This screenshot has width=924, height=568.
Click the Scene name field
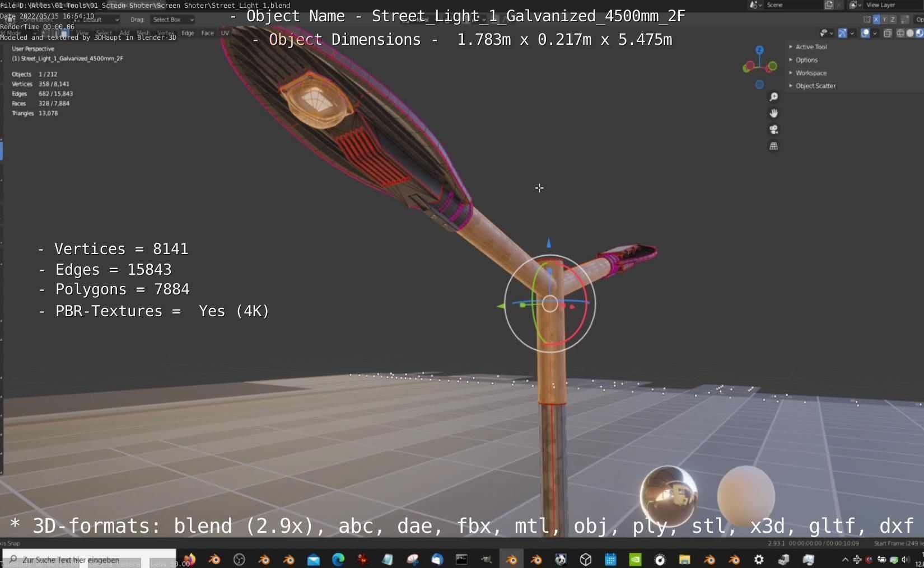click(x=792, y=4)
